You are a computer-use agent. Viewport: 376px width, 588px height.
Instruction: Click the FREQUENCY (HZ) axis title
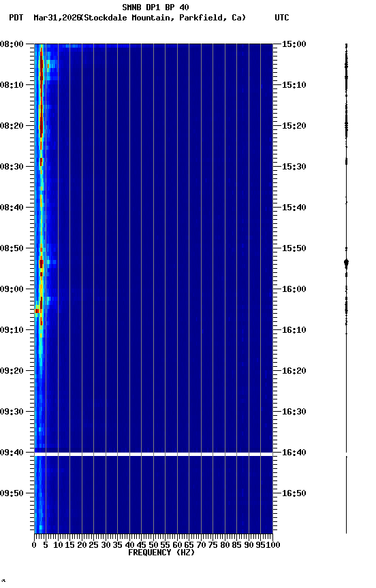[x=161, y=553]
